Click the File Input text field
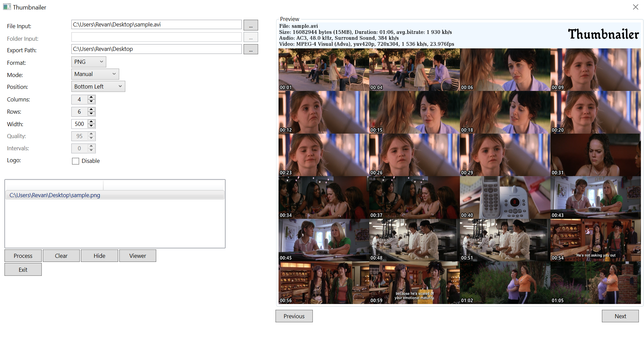Image resolution: width=644 pixels, height=361 pixels. (x=156, y=24)
